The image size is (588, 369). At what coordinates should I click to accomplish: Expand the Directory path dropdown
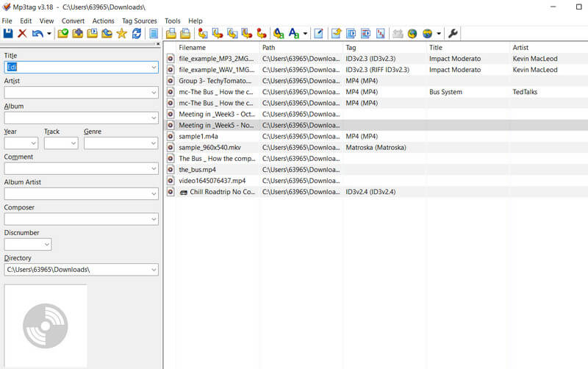[x=153, y=270]
